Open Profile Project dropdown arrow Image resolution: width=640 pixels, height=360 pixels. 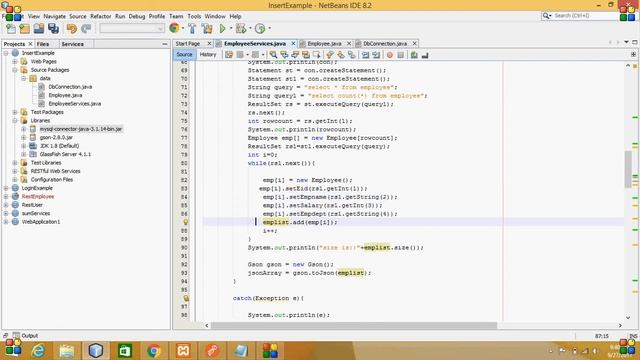coord(269,29)
